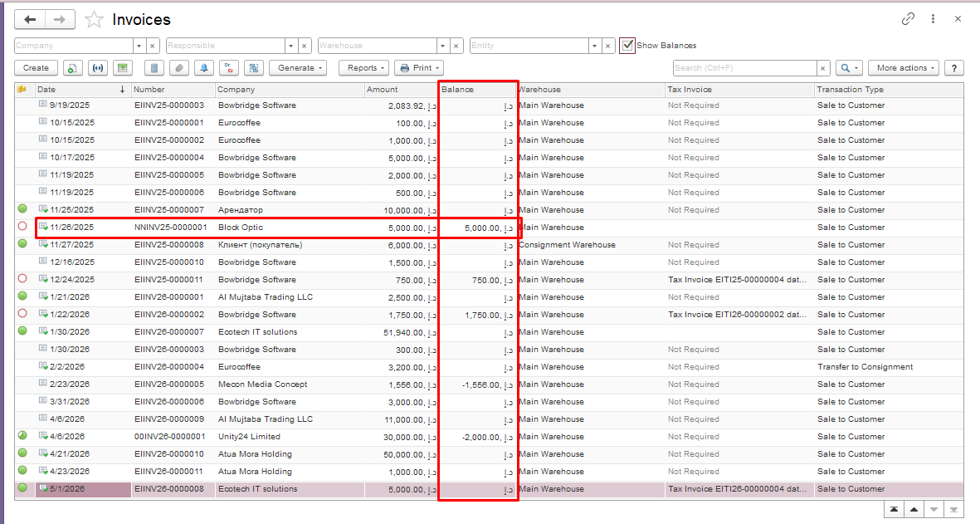The image size is (980, 524).
Task: Open the magnifier search options dropdown
Action: (850, 67)
